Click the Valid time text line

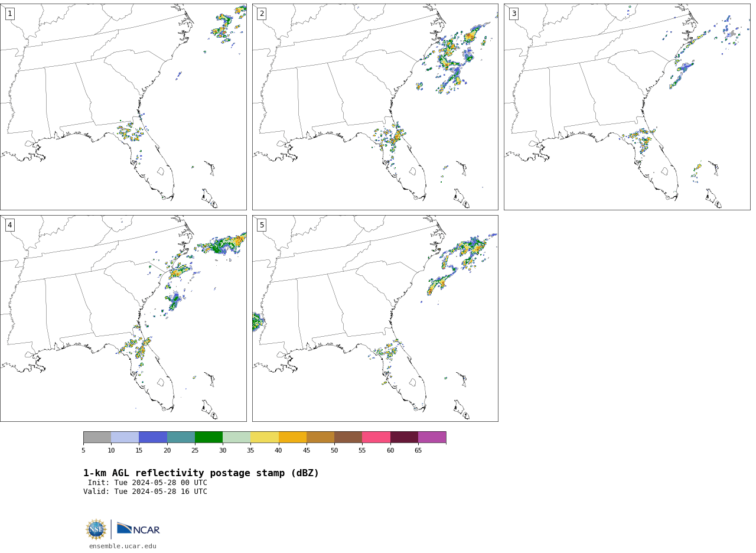[x=145, y=492]
